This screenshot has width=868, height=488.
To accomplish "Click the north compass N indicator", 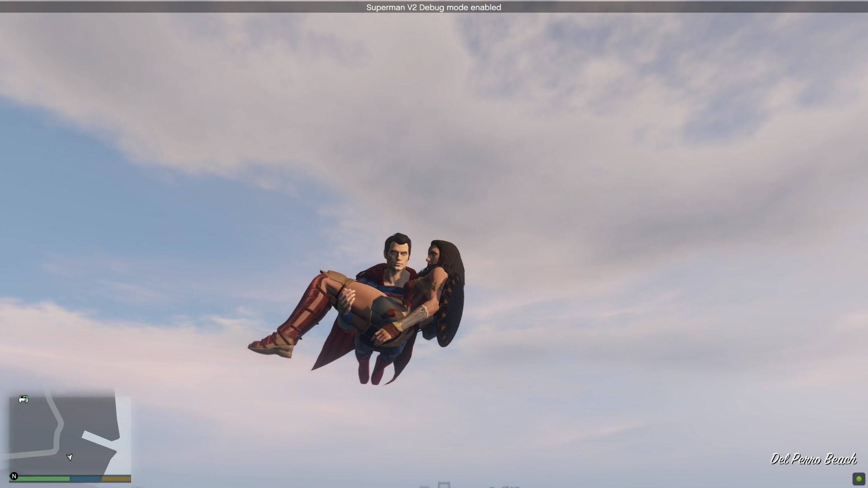I will click(14, 476).
